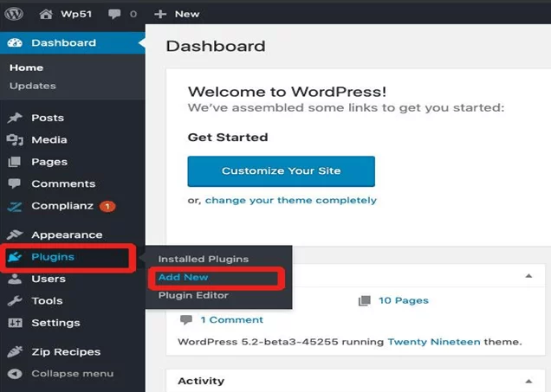Click the pages icon beside 10 Pages
551x392 pixels.
click(365, 301)
